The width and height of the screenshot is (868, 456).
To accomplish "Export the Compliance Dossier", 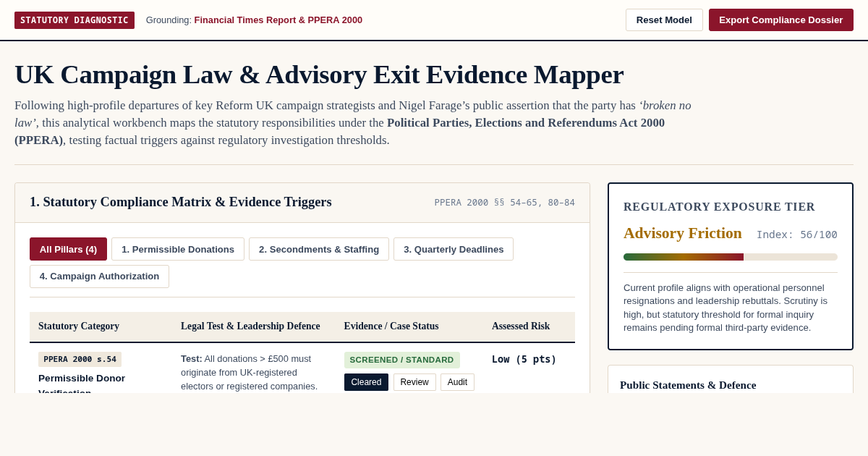I will click(x=781, y=20).
